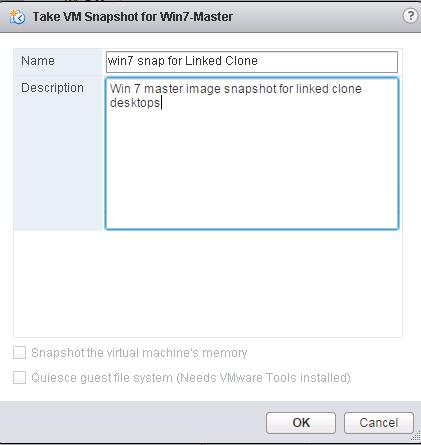The width and height of the screenshot is (421, 445).
Task: Enable Snapshot the virtual machine's memory checkbox
Action: click(19, 352)
